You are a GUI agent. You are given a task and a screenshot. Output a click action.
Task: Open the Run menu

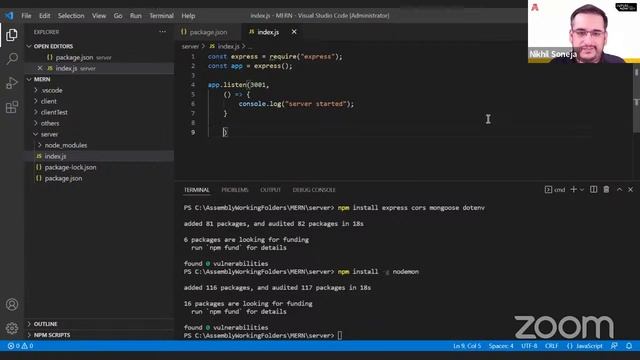pyautogui.click(x=136, y=16)
